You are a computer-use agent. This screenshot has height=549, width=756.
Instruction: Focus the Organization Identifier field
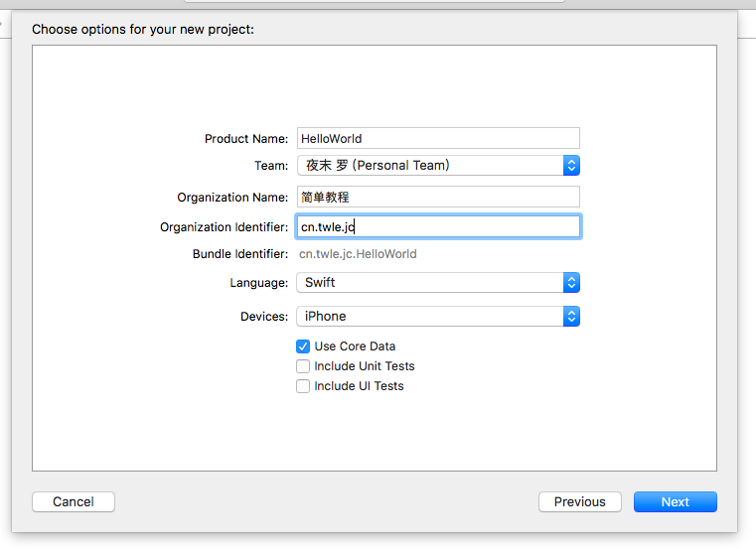[437, 227]
